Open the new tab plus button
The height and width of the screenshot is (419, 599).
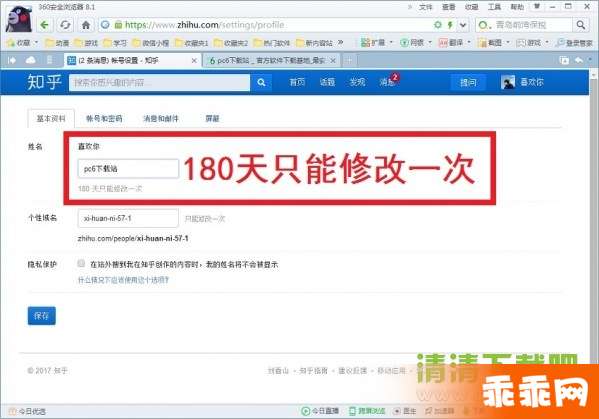click(348, 60)
